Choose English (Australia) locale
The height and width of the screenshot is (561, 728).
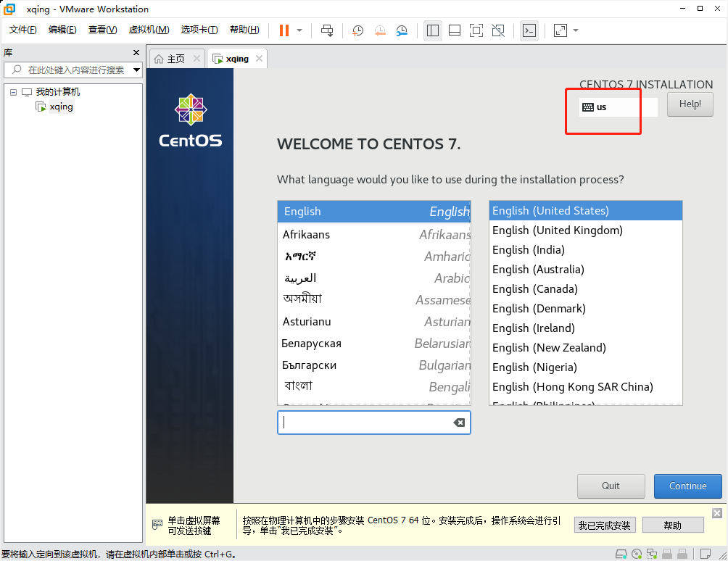point(585,269)
